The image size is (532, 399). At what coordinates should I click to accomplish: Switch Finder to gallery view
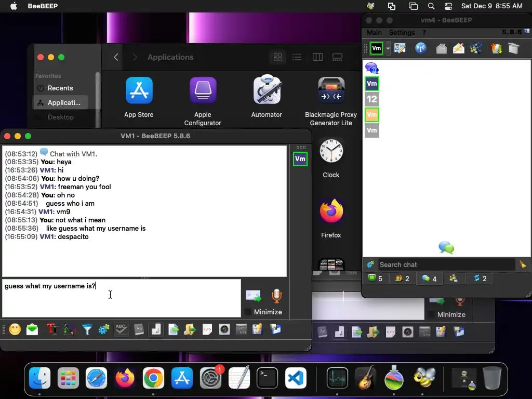pos(337,57)
